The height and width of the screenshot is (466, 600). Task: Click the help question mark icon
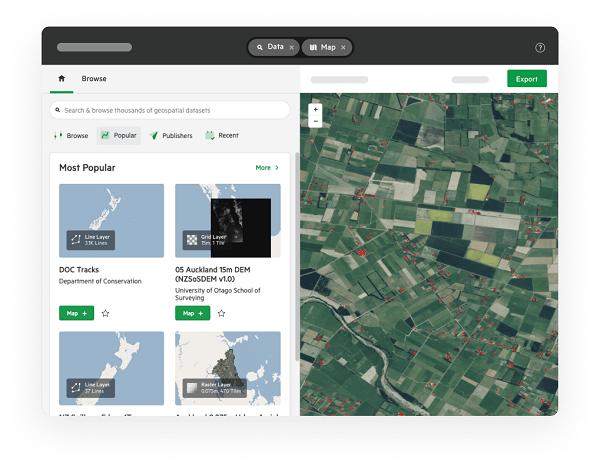pyautogui.click(x=540, y=47)
